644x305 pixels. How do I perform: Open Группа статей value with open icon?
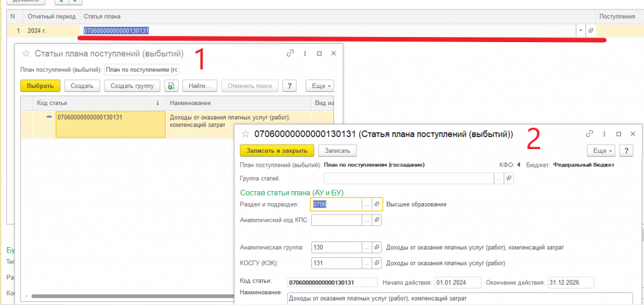509,178
